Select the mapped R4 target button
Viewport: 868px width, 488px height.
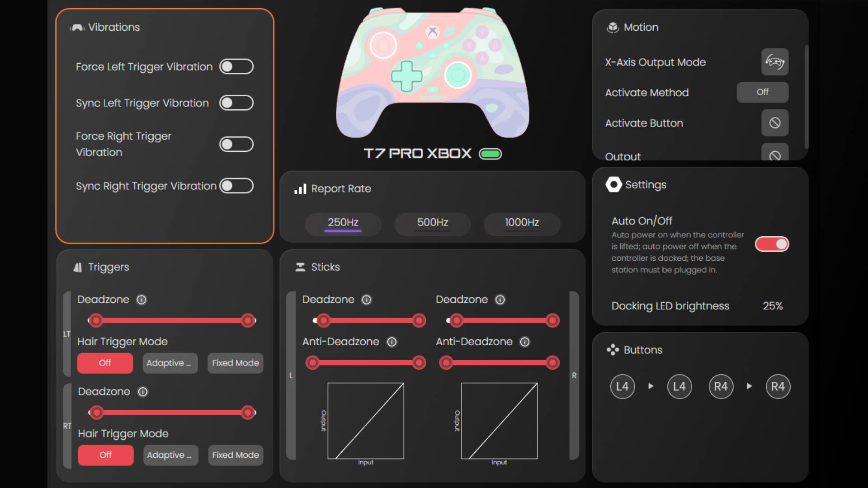[x=778, y=387]
